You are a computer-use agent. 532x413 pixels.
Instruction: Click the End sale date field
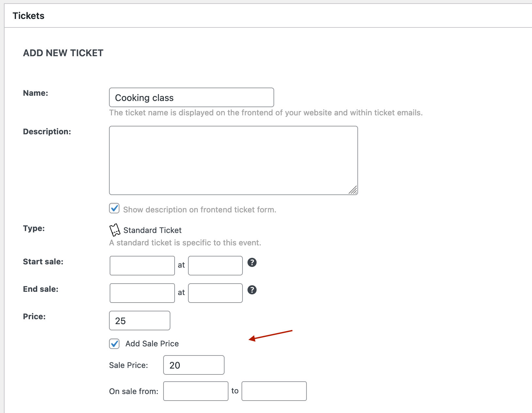coord(142,293)
